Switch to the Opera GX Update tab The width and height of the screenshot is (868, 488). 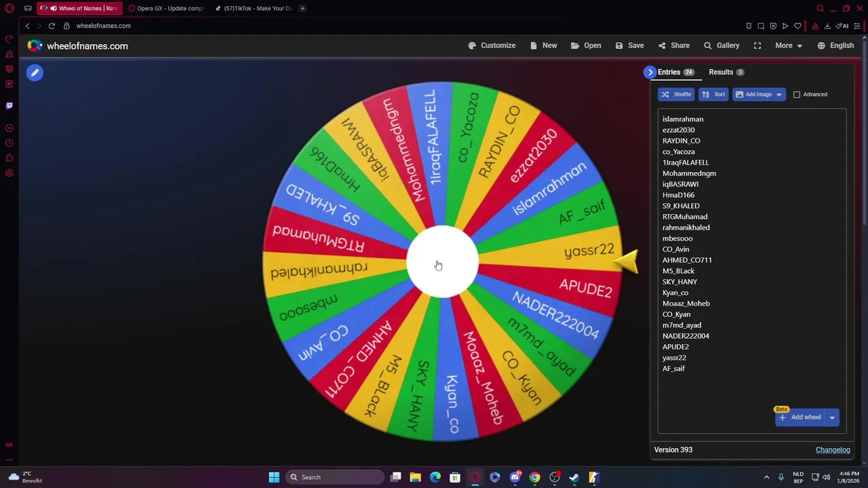pyautogui.click(x=165, y=8)
